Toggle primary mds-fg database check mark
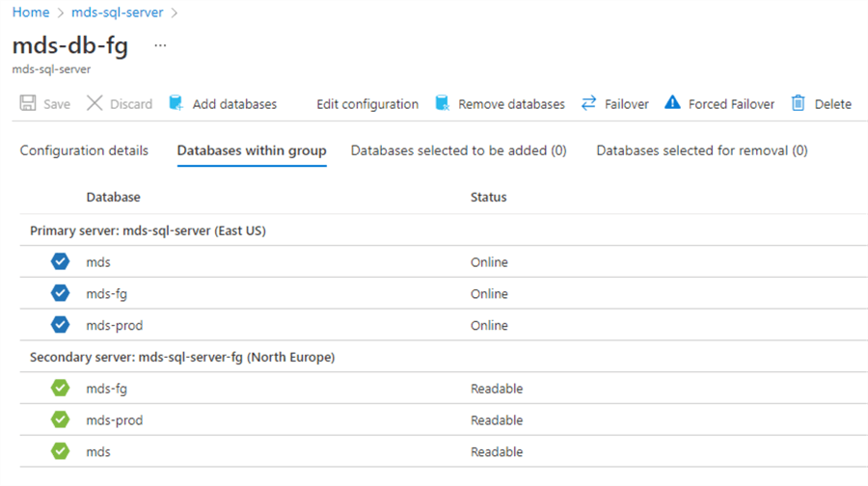This screenshot has height=486, width=868. coord(60,293)
